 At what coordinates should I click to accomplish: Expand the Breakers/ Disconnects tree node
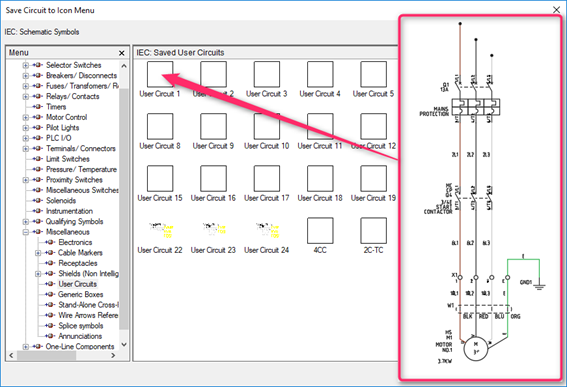pyautogui.click(x=26, y=76)
